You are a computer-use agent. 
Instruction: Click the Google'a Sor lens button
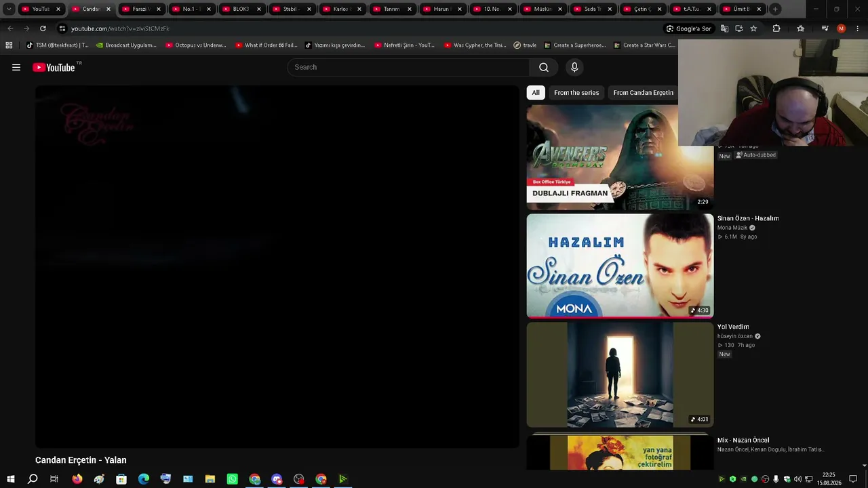click(688, 28)
